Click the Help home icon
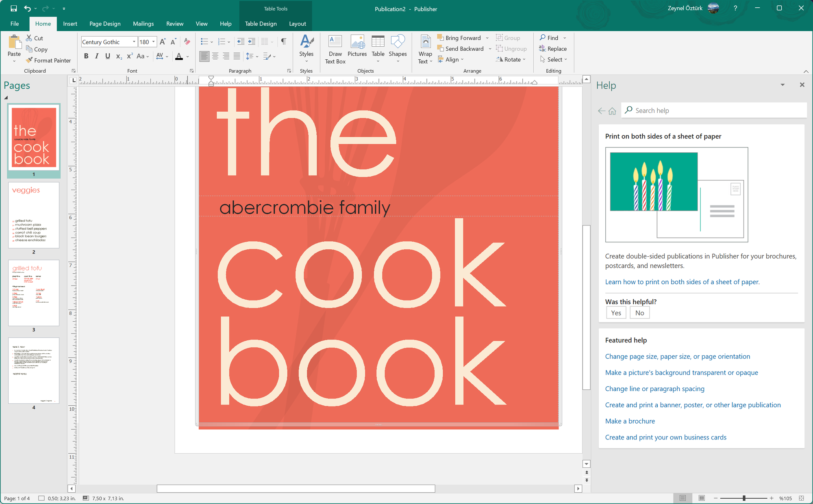 612,111
